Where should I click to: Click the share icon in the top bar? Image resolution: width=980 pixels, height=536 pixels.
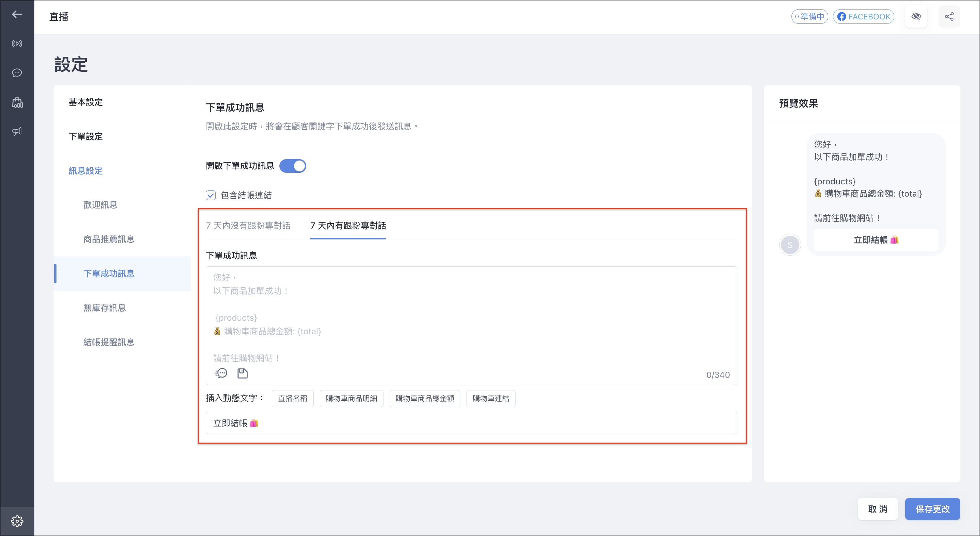[949, 16]
